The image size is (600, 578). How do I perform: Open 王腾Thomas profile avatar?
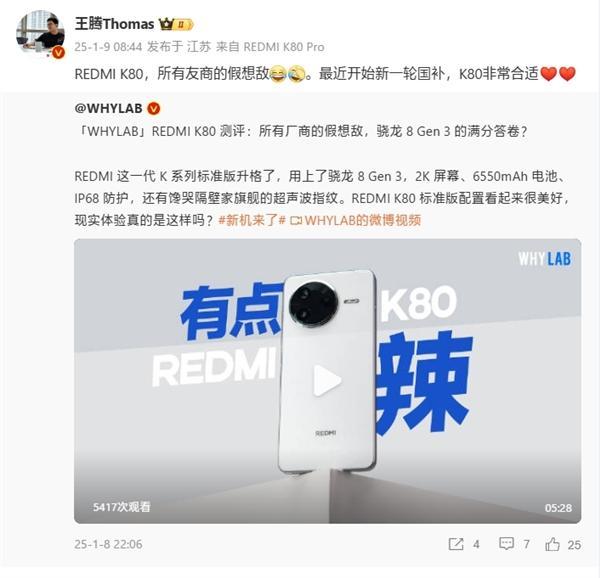[40, 34]
